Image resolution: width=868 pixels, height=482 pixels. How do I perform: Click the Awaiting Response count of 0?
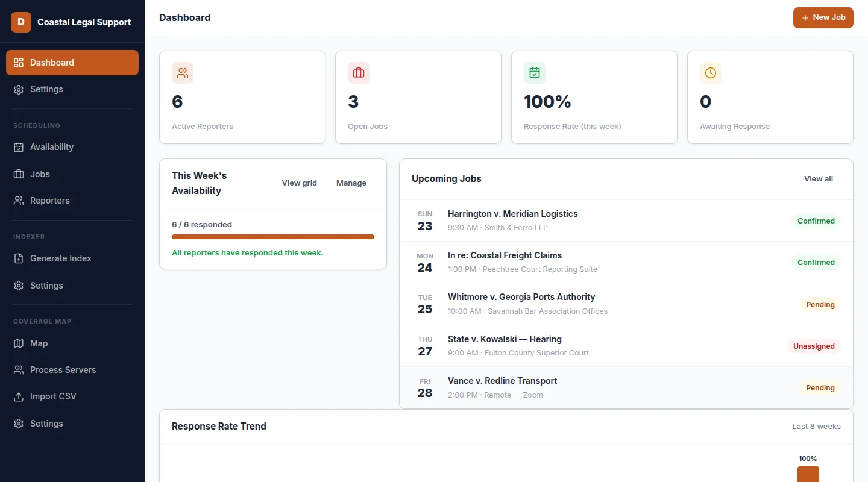coord(705,102)
